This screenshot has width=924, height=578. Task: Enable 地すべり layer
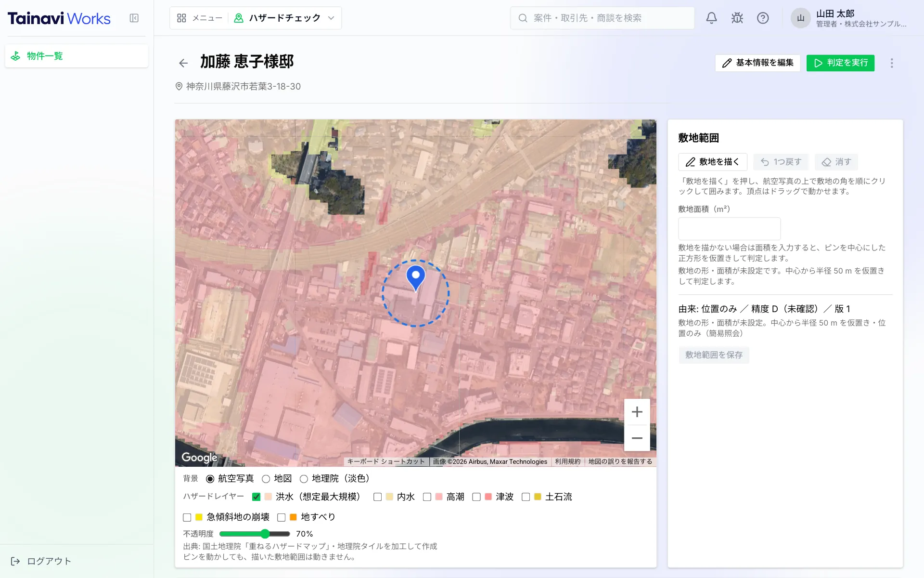coord(282,517)
